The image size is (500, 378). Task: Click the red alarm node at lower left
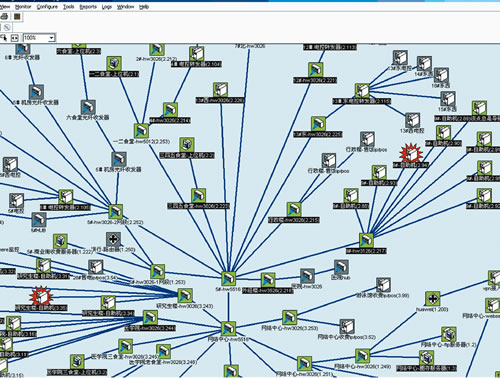coord(41,296)
